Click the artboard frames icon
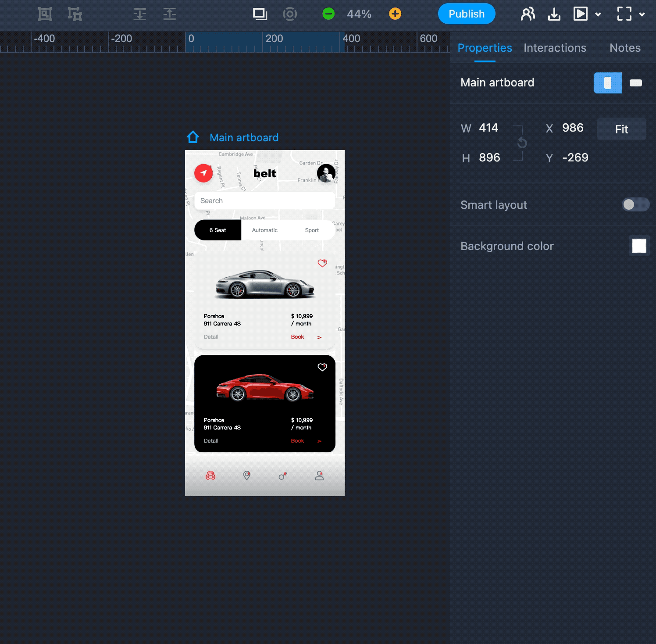The height and width of the screenshot is (644, 656). [260, 14]
